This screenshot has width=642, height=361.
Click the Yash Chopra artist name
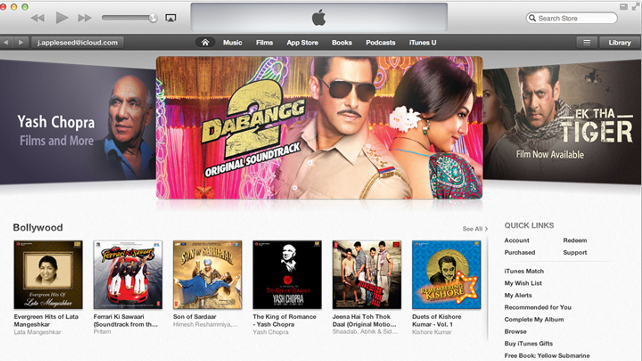point(270,332)
